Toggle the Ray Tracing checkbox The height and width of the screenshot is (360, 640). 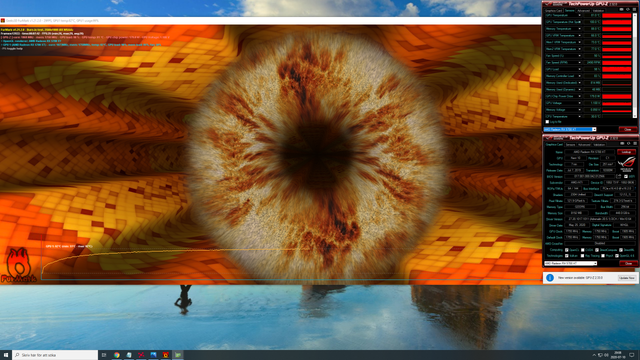582,256
